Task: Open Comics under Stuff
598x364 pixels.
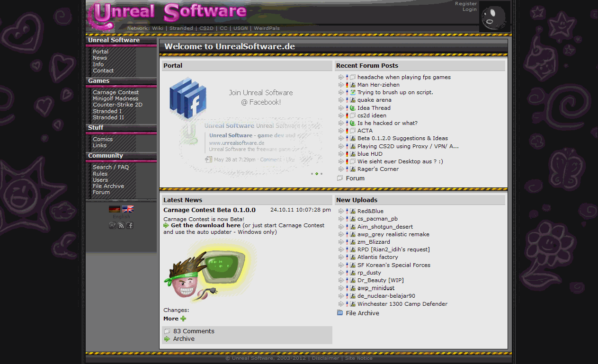Action: coord(103,139)
